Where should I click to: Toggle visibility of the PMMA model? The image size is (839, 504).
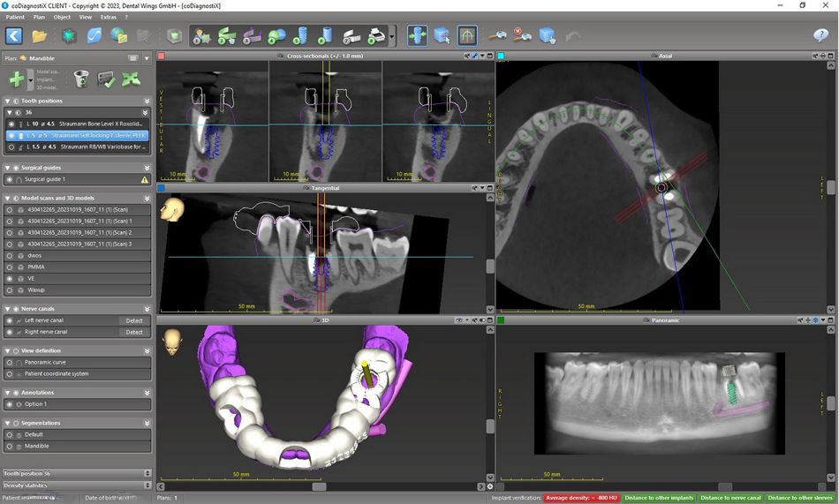10,267
